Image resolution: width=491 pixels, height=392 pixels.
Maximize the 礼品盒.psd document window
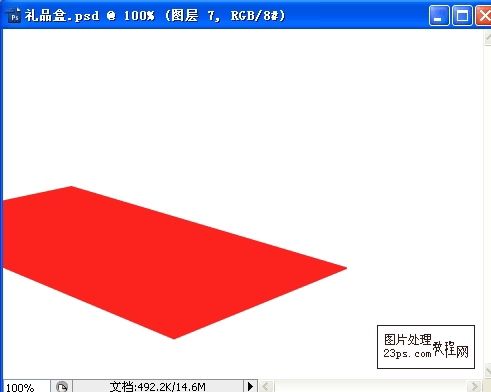click(x=462, y=15)
